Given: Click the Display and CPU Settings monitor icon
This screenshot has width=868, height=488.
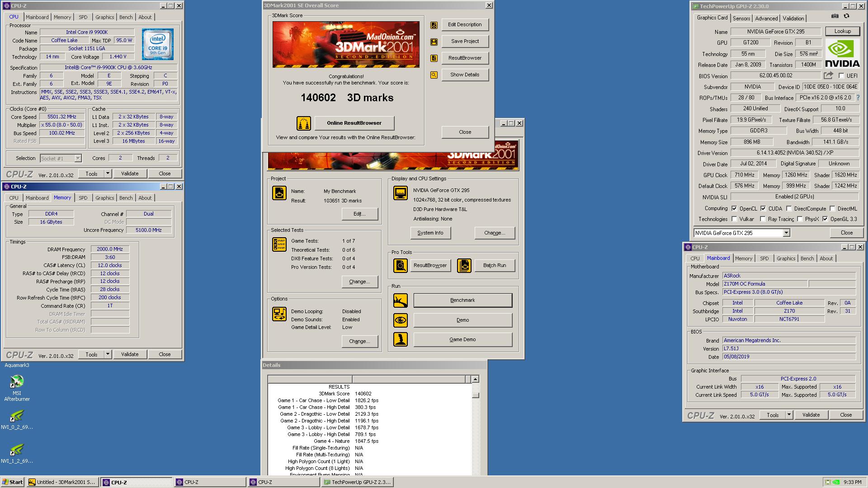Looking at the screenshot, I should pyautogui.click(x=401, y=193).
